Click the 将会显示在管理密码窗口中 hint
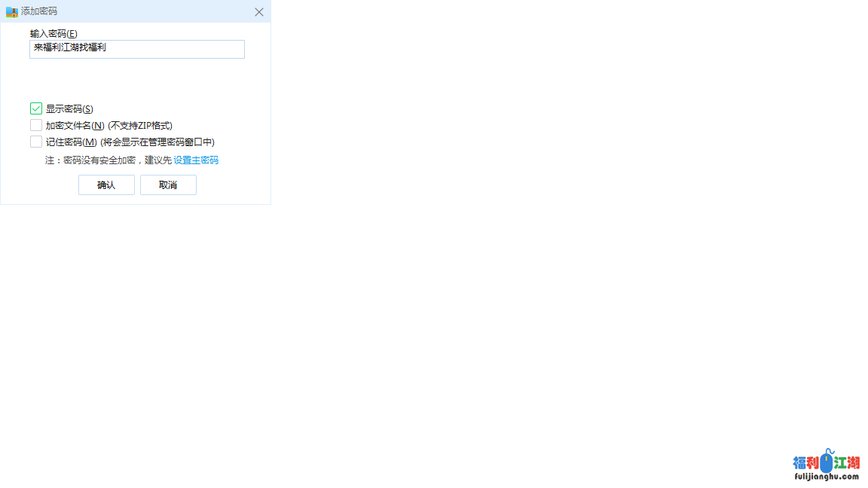The image size is (868, 488). click(x=157, y=142)
